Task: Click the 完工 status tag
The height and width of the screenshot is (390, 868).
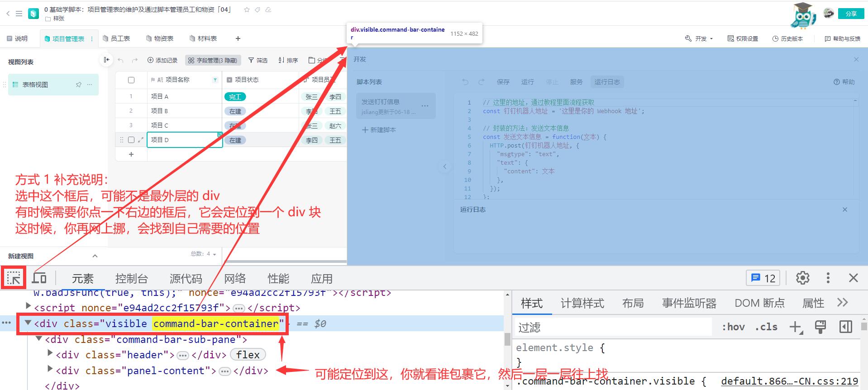Action: [235, 96]
